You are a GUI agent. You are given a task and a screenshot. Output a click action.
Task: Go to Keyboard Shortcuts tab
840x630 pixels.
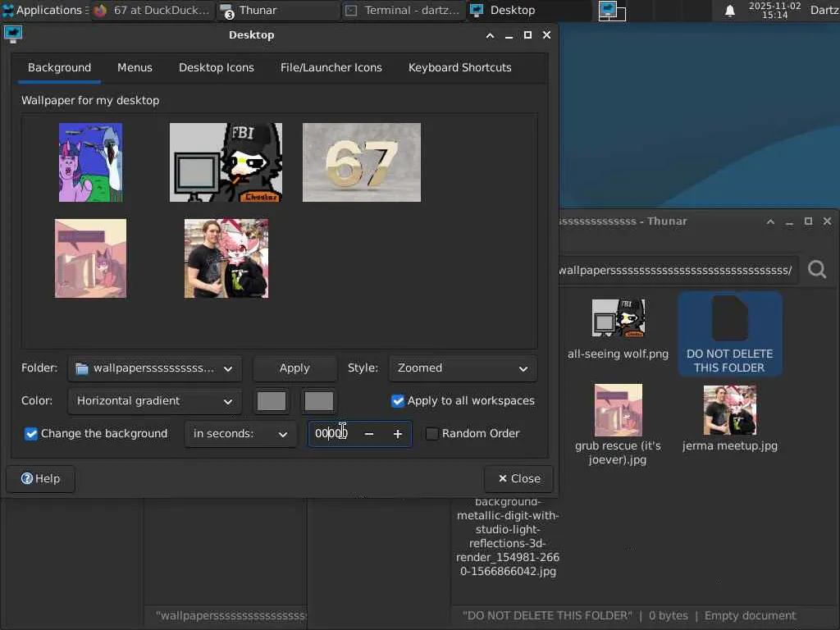click(x=459, y=67)
